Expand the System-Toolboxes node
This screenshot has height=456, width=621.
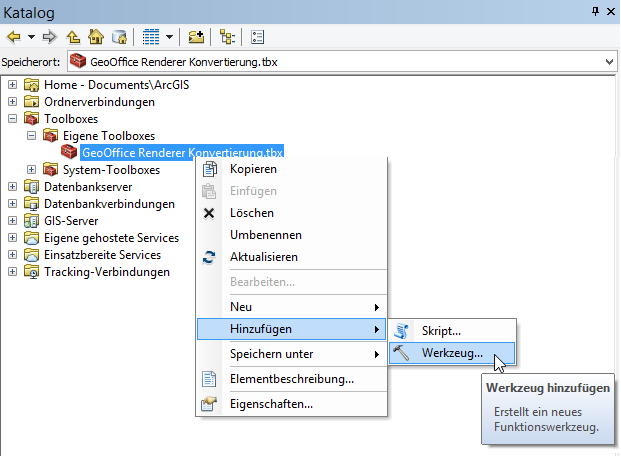pyautogui.click(x=32, y=170)
